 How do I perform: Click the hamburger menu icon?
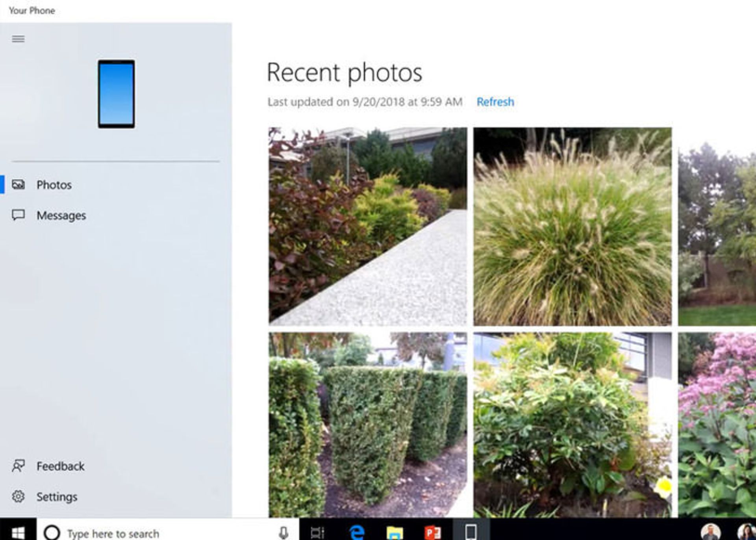[x=18, y=39]
